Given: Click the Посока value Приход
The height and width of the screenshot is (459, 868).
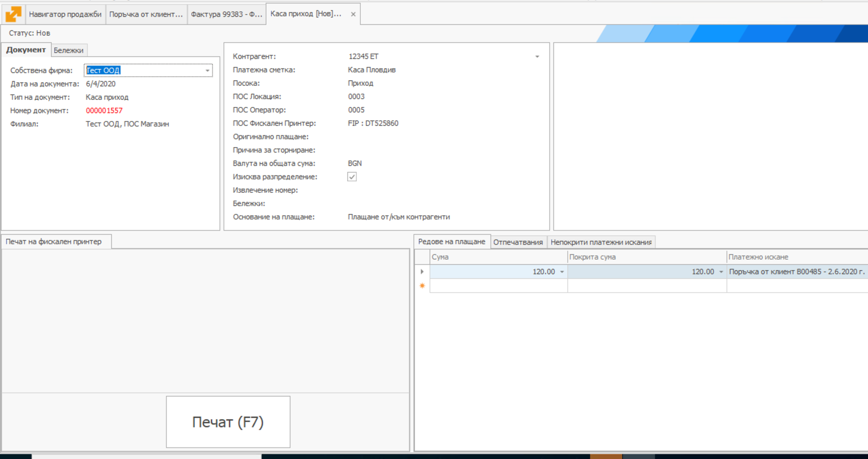Looking at the screenshot, I should (x=360, y=83).
